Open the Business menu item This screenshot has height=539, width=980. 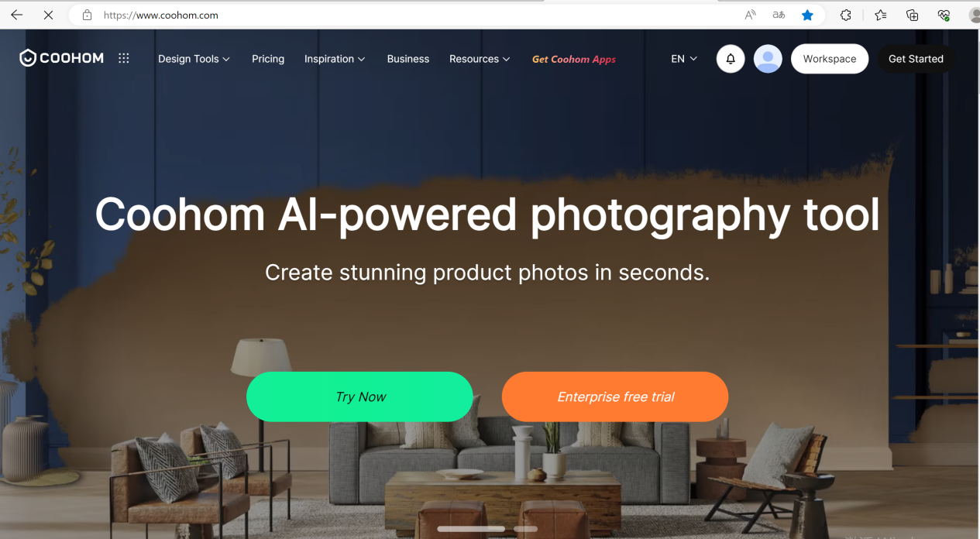pyautogui.click(x=408, y=59)
